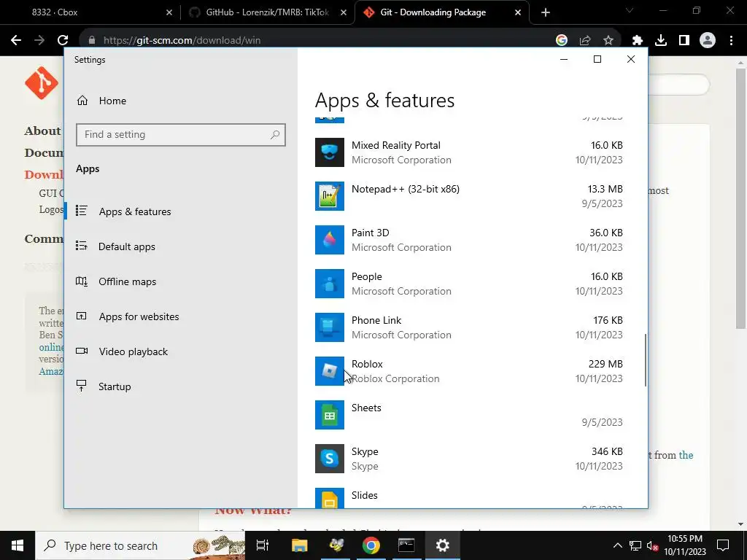This screenshot has height=560, width=747.
Task: Click the Find a setting search box
Action: [x=181, y=135]
